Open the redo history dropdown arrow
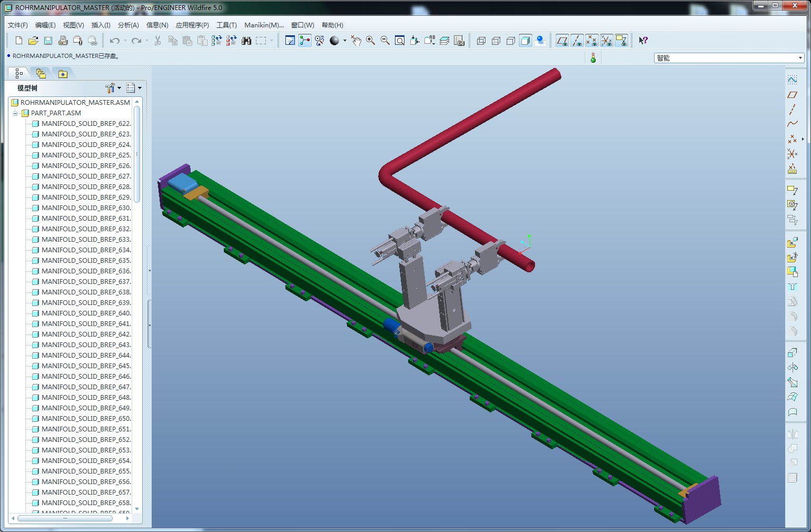Image resolution: width=811 pixels, height=532 pixels. tap(147, 41)
